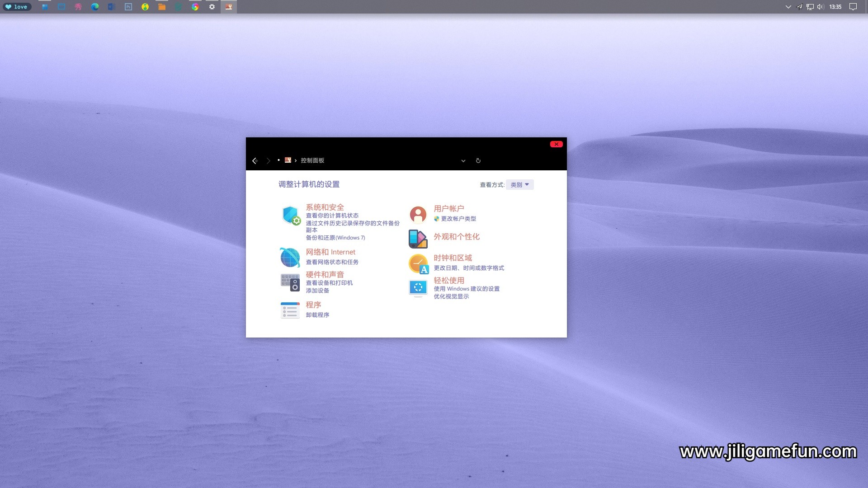Click the teal taskbar app icon
868x488 pixels.
coord(178,7)
